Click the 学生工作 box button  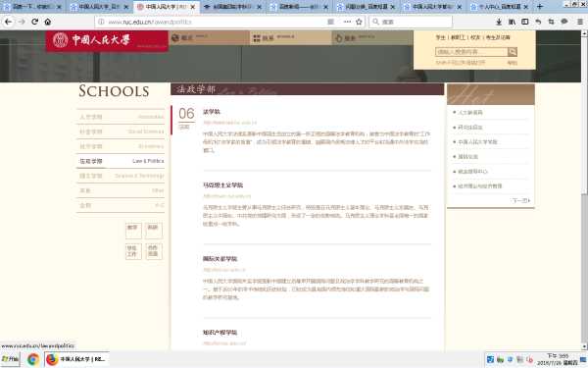click(133, 251)
